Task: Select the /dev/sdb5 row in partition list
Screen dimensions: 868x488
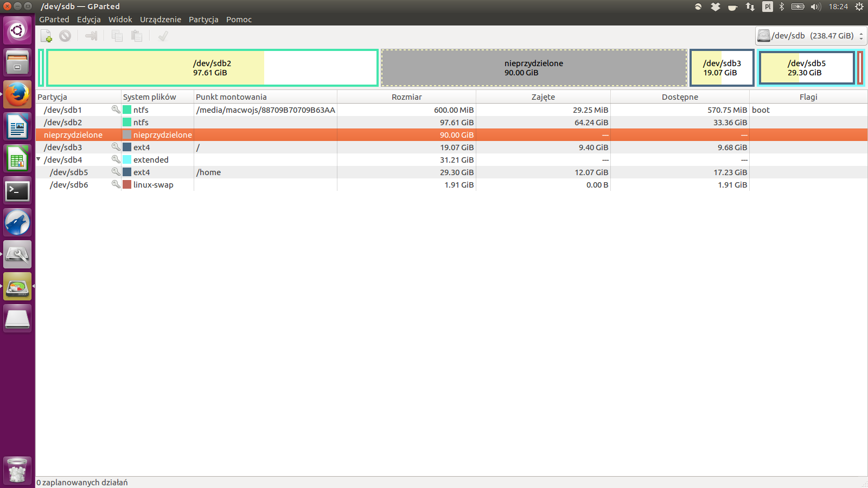Action: pyautogui.click(x=451, y=172)
